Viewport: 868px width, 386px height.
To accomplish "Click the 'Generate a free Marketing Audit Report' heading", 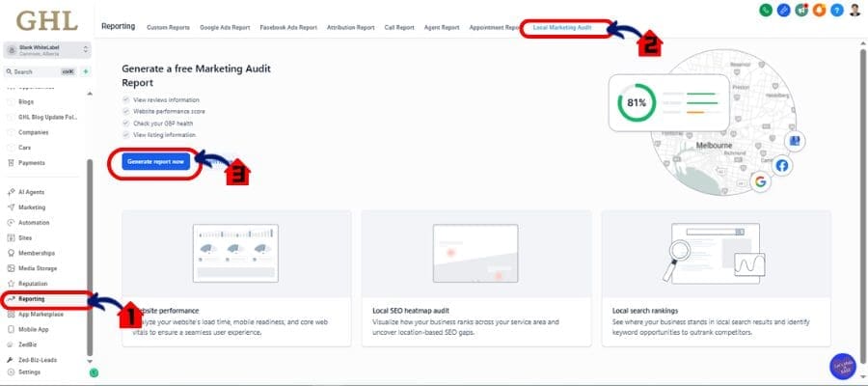I will coord(197,76).
